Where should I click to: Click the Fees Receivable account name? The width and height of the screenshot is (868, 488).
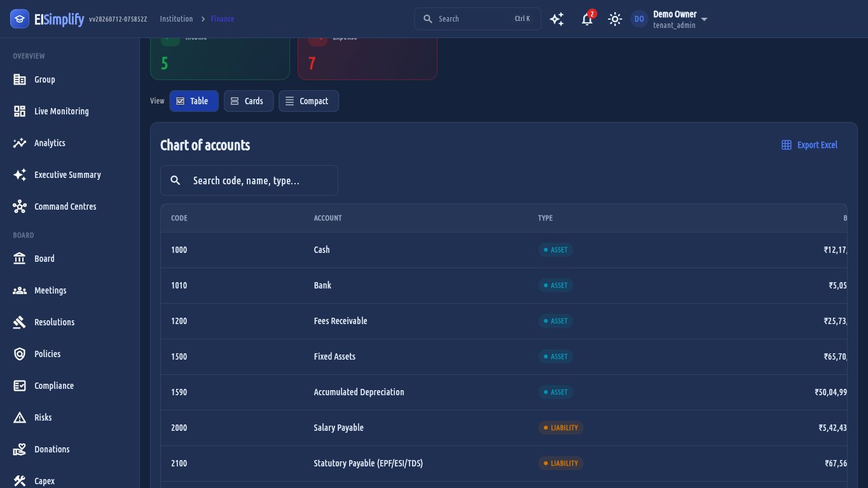(x=340, y=321)
